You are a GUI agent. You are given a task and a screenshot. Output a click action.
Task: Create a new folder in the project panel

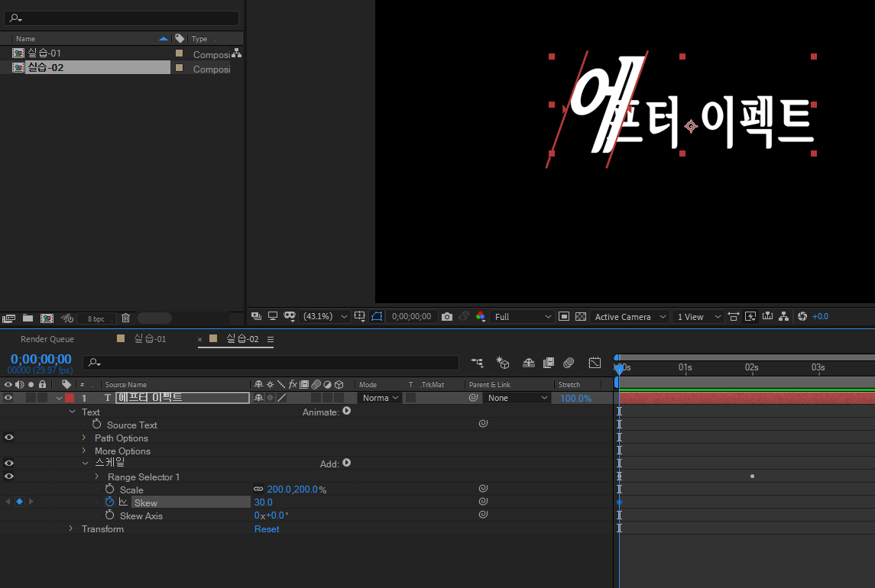pos(28,318)
